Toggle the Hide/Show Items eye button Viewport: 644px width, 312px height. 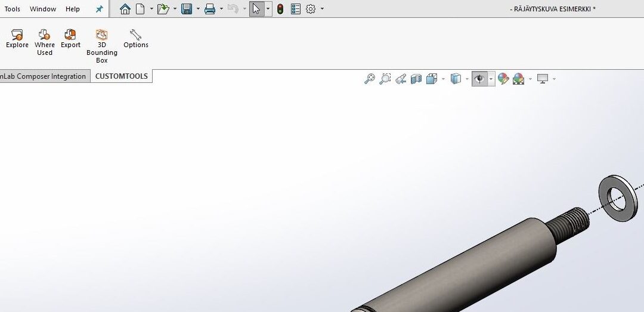click(479, 79)
